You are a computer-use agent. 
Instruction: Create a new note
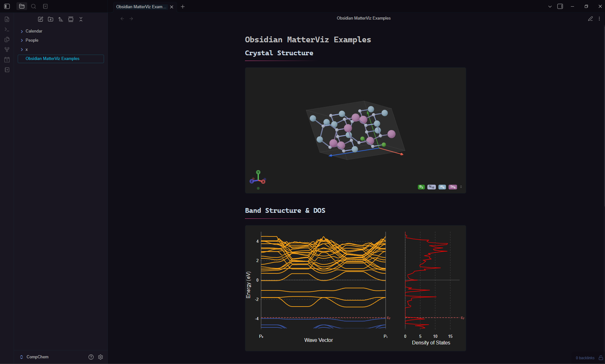click(x=40, y=19)
